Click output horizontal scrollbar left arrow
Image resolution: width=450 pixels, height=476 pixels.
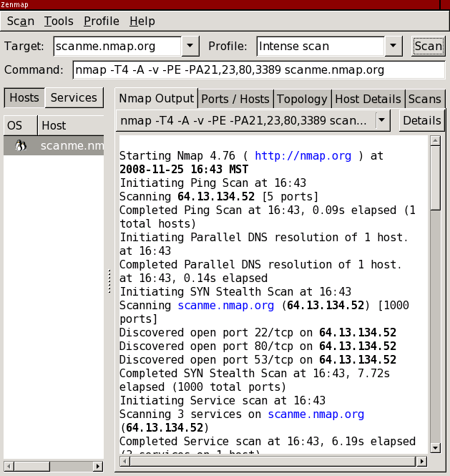[x=124, y=462]
